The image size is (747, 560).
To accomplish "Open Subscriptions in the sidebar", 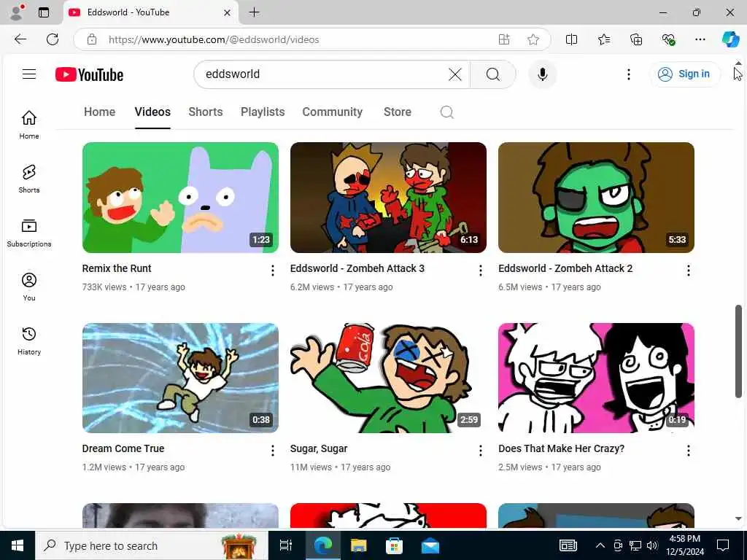I will click(x=29, y=233).
